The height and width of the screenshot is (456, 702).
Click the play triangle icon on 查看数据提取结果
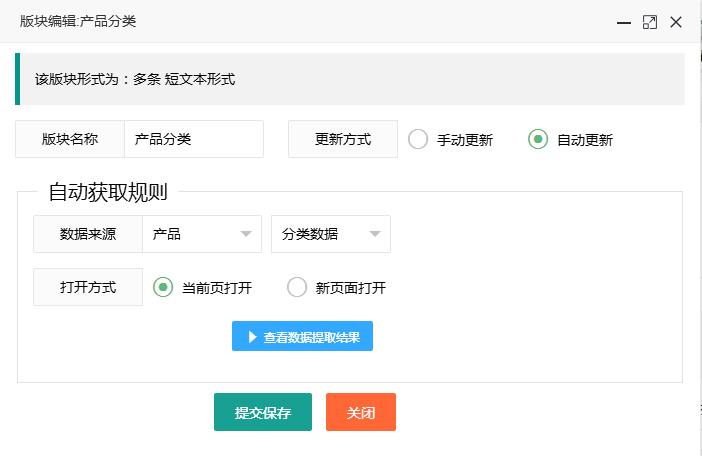click(x=253, y=337)
